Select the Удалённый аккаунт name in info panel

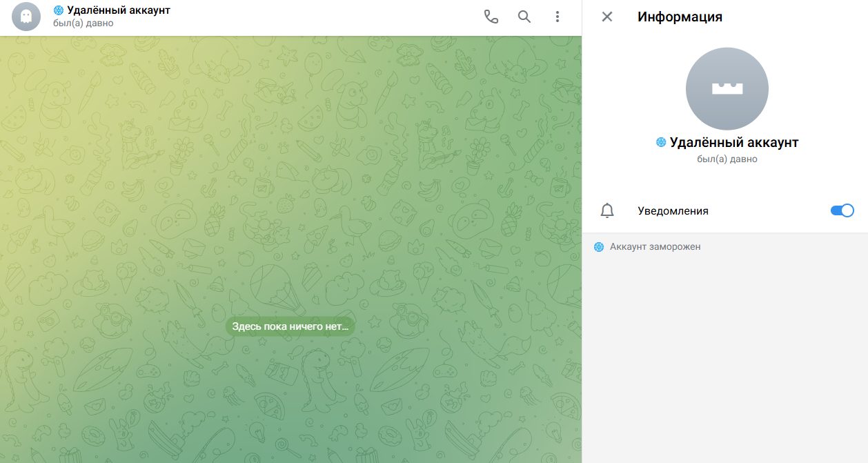tap(733, 143)
